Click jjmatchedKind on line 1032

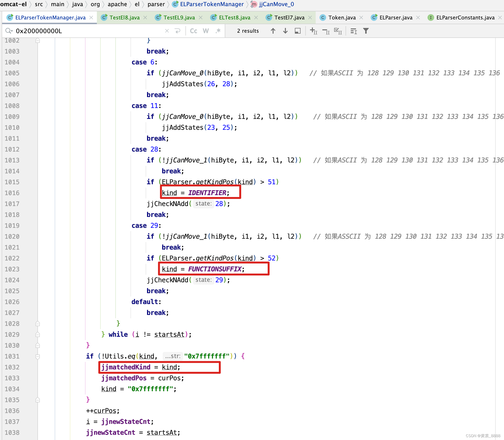126,367
